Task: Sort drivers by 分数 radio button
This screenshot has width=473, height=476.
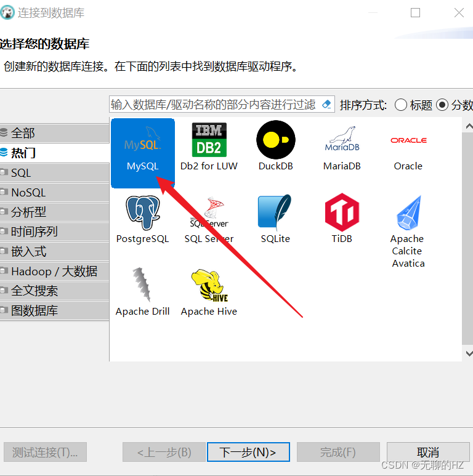Action: tap(442, 105)
